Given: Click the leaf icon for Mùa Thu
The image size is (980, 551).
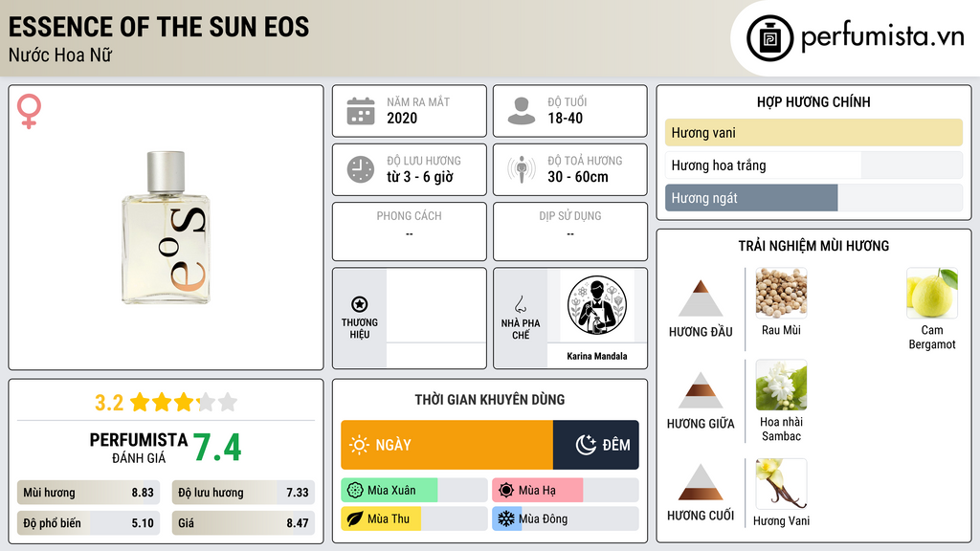Looking at the screenshot, I should 354,518.
